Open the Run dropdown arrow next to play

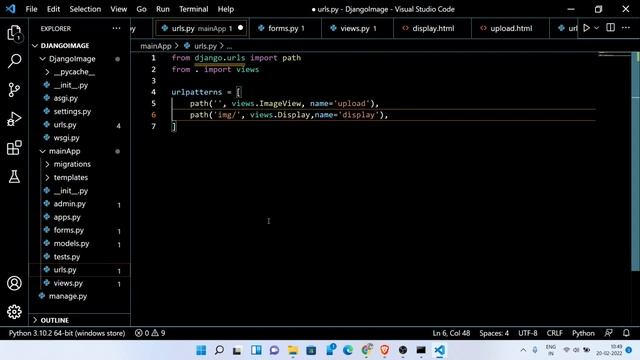click(x=596, y=28)
